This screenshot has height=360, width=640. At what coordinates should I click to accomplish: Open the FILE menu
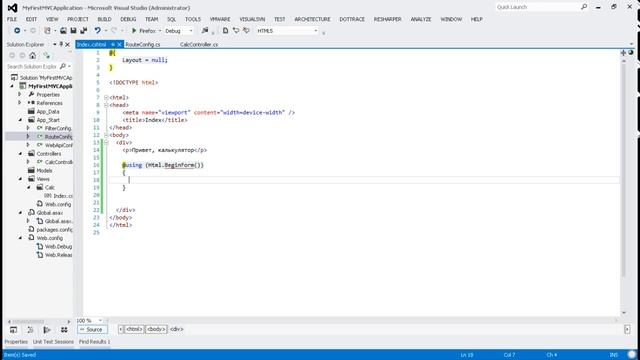click(12, 19)
